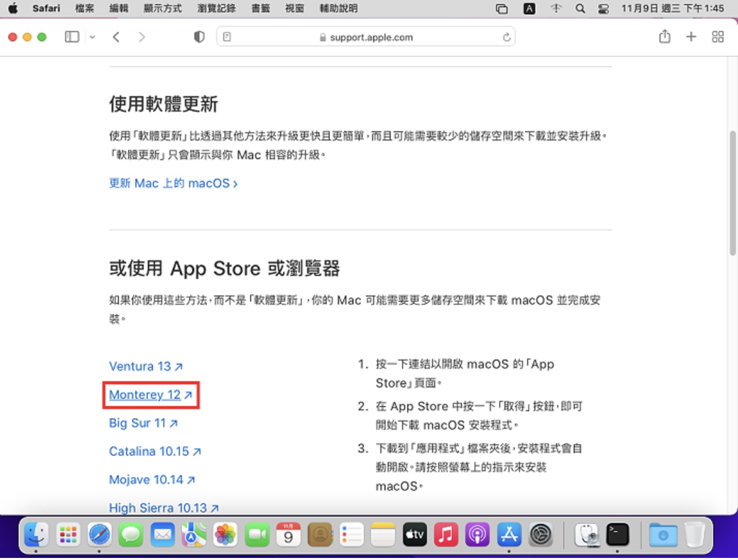This screenshot has width=738, height=560.
Task: Open the 書籤 menu
Action: (x=260, y=8)
